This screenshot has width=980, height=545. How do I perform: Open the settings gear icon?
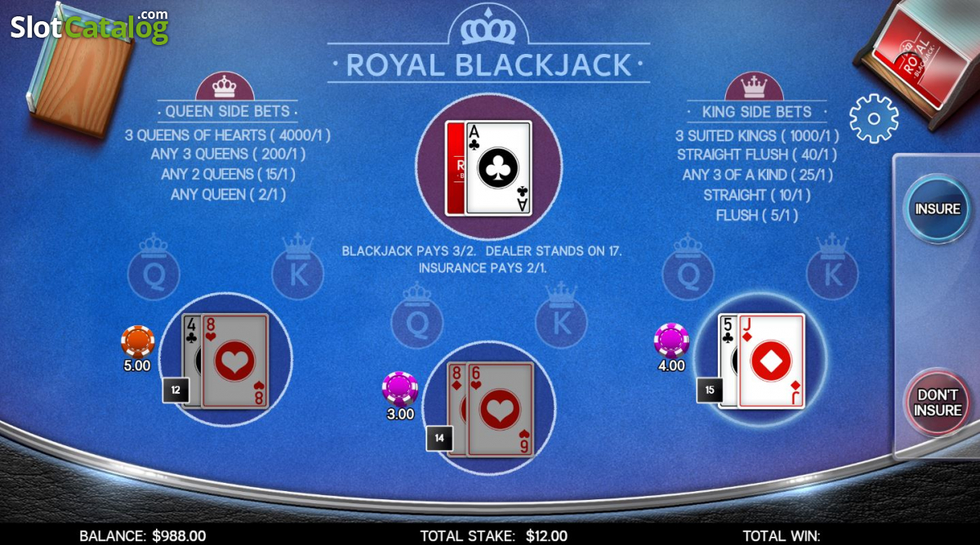tap(873, 119)
